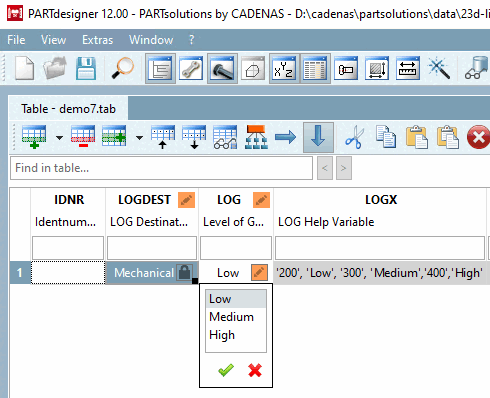This screenshot has height=398, width=490.
Task: Save with the floppy disk icon
Action: (x=86, y=68)
